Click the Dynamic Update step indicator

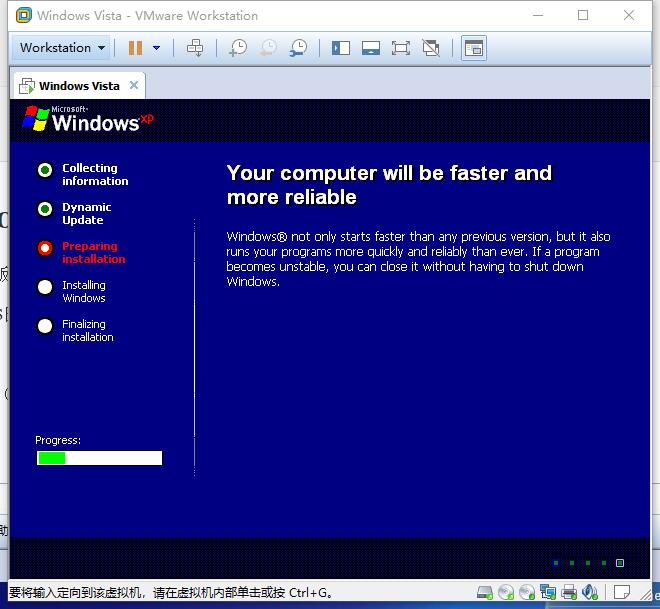click(x=45, y=209)
